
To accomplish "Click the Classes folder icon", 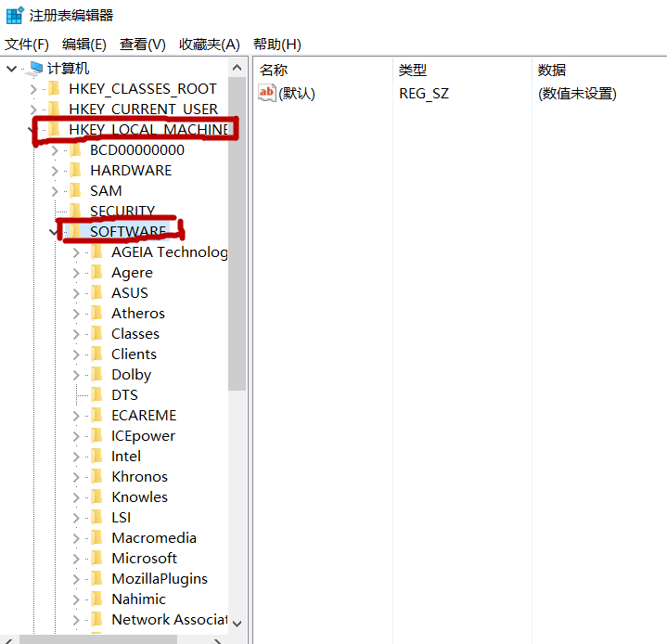I will point(97,334).
